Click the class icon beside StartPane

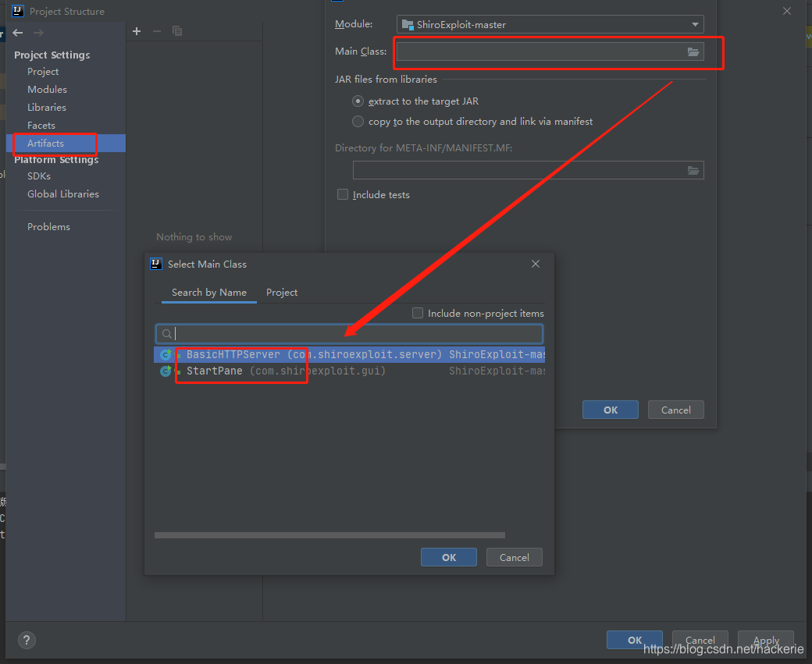pos(166,371)
